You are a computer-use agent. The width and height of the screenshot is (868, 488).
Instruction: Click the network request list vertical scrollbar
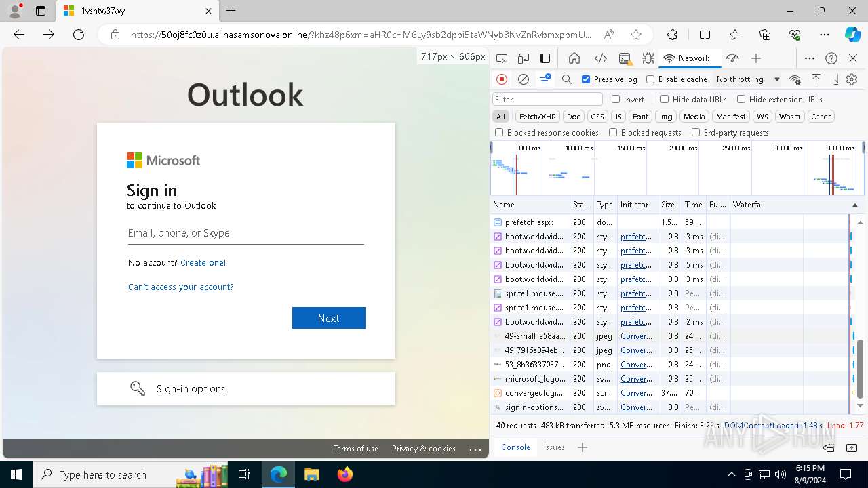point(861,369)
